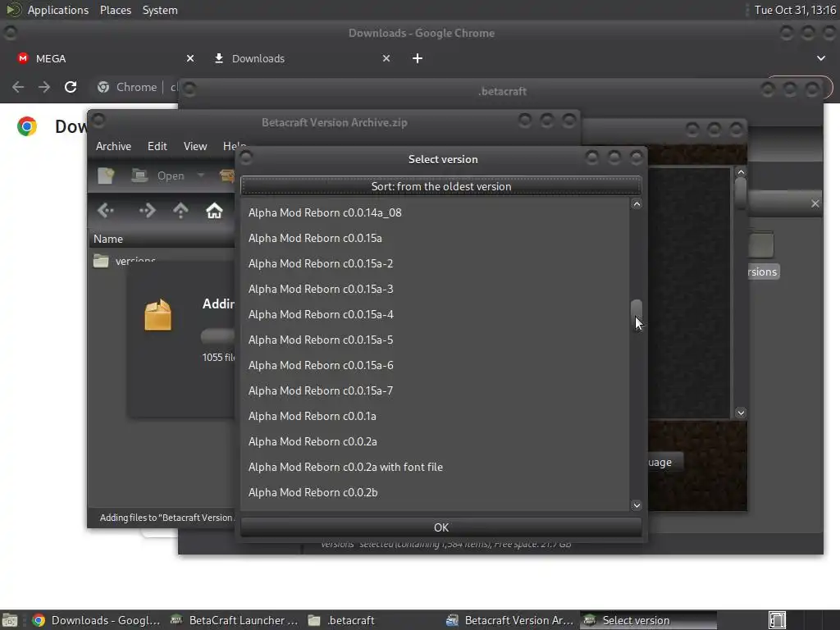Switch to .betacraft taskbar item
Screen dimensions: 840x630
coord(373,620)
